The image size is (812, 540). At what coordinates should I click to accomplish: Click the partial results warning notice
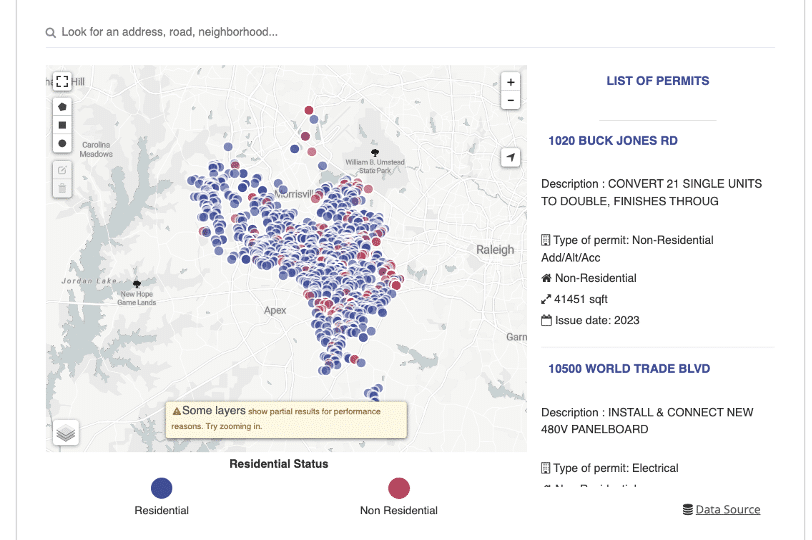pos(287,418)
